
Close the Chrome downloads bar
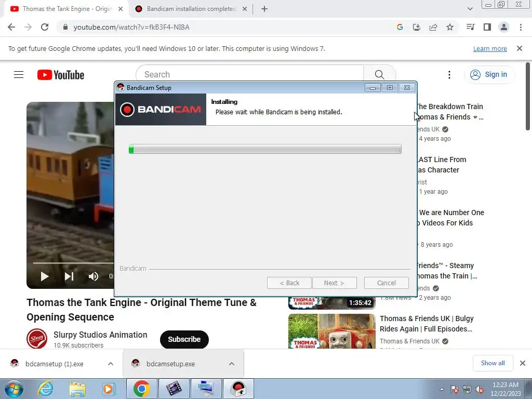click(x=523, y=363)
